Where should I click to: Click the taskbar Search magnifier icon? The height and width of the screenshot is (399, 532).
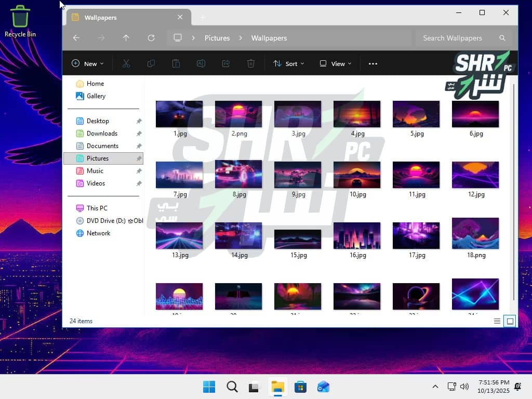[x=232, y=387]
